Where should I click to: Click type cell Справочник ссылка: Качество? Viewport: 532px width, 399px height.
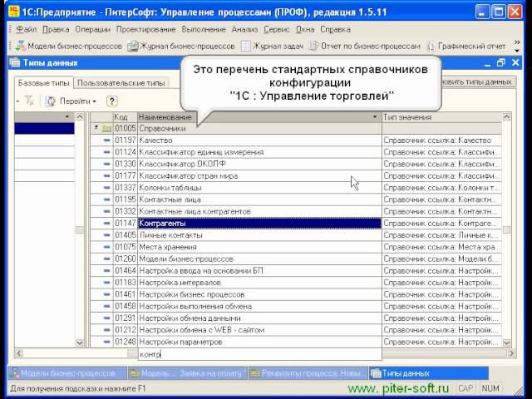[441, 140]
